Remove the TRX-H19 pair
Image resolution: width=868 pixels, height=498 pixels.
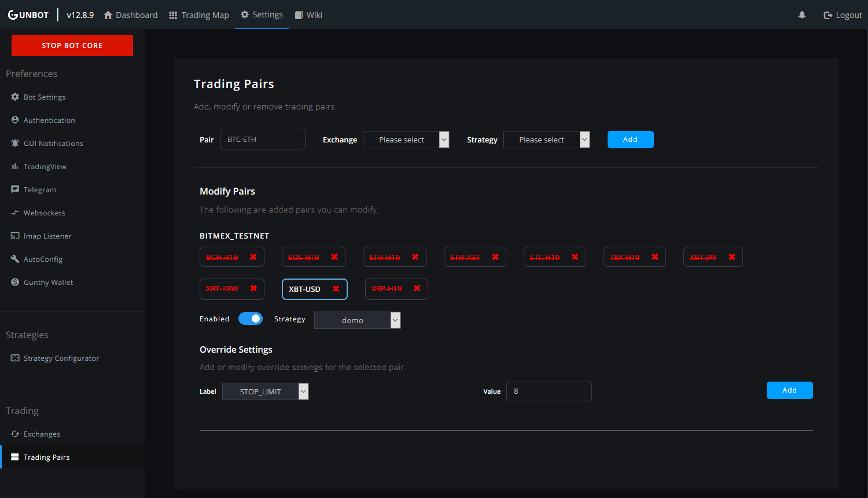[x=655, y=257]
